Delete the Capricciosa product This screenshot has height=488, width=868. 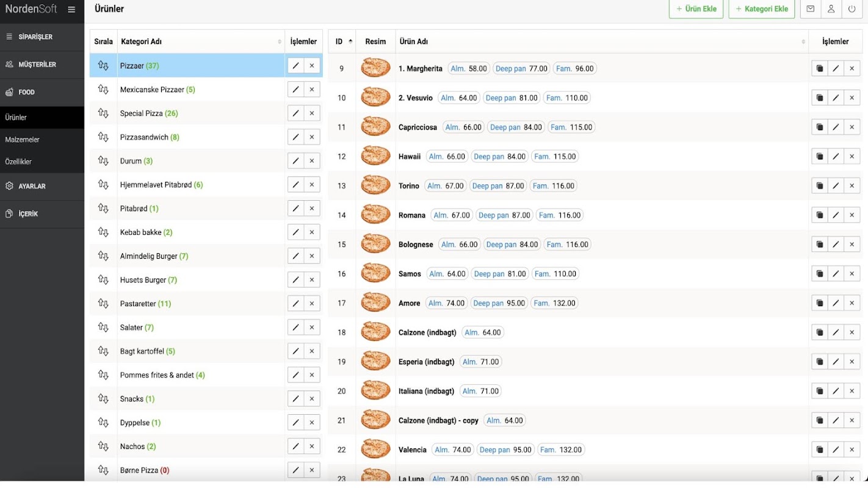click(x=852, y=127)
